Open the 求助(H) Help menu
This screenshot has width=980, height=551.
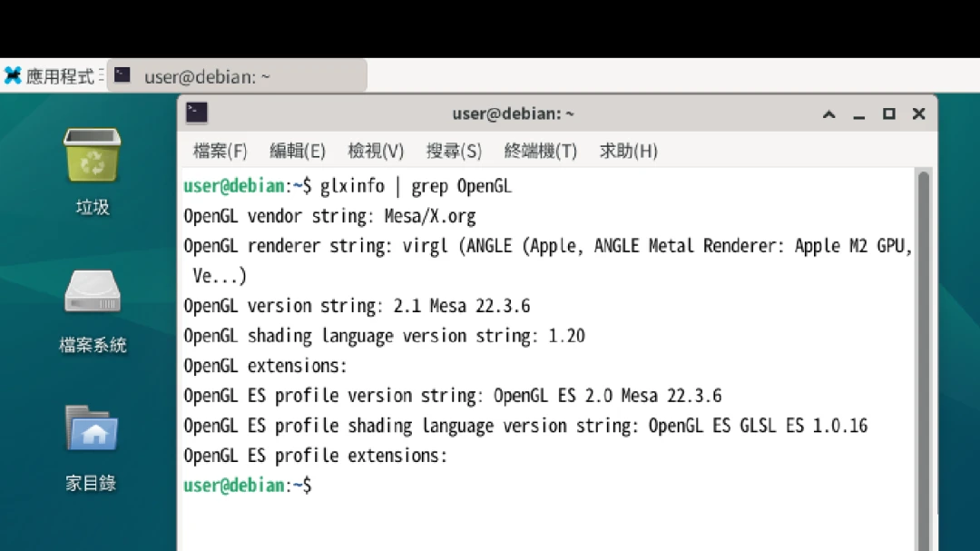(628, 151)
